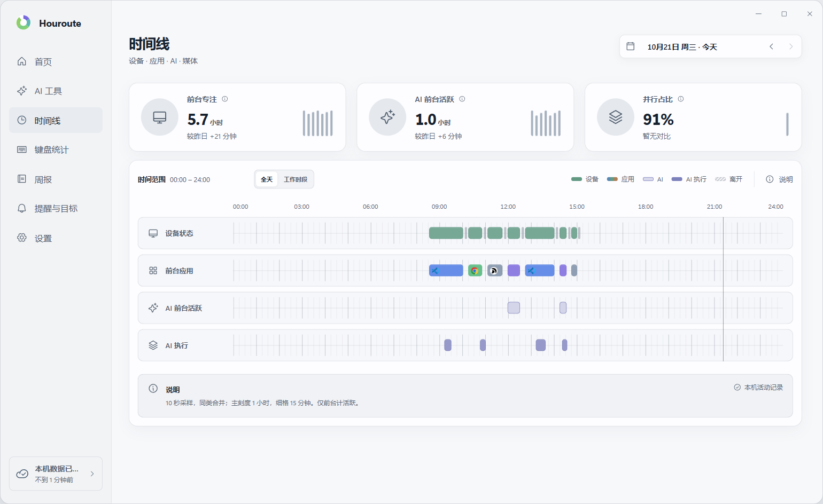Open the 首页 home page
Image resolution: width=823 pixels, height=504 pixels.
click(x=56, y=61)
